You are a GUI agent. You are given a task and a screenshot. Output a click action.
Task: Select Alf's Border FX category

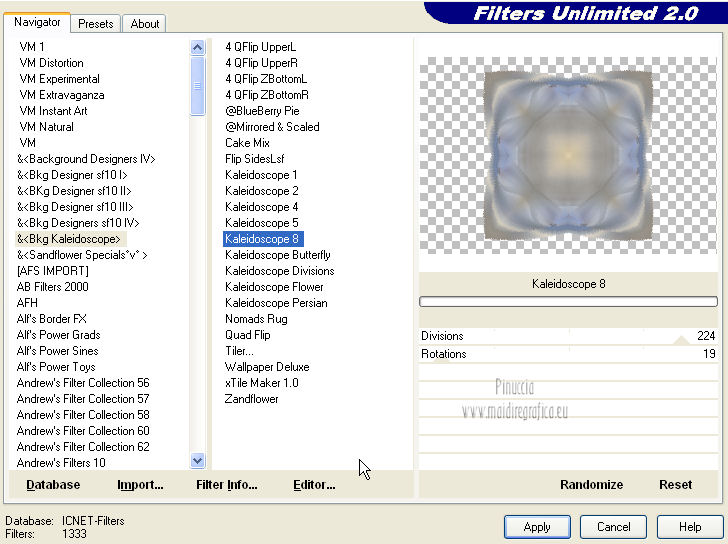coord(52,319)
